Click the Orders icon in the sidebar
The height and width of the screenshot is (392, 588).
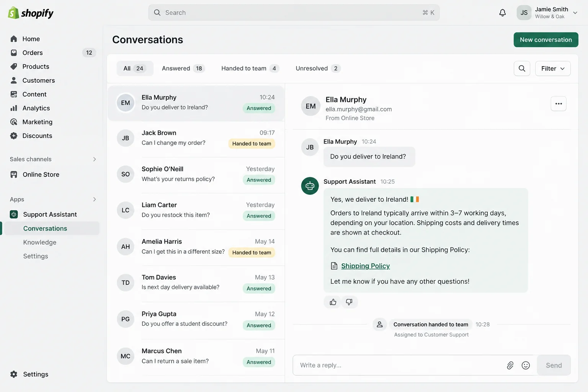coord(14,52)
